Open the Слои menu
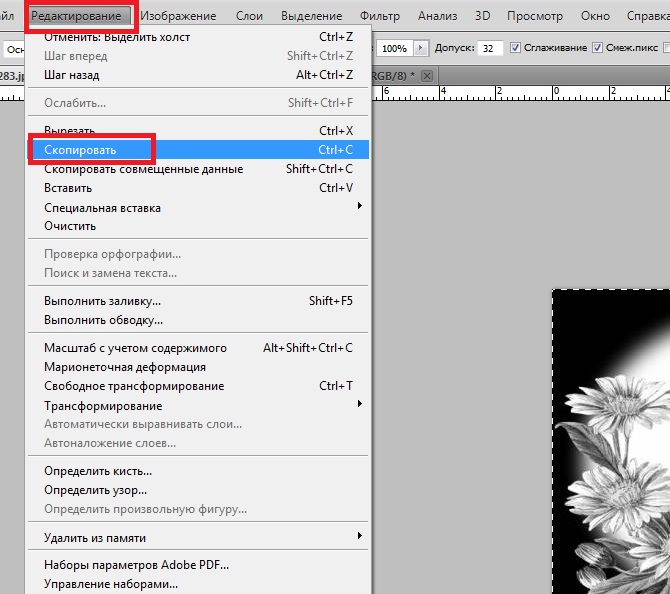This screenshot has width=670, height=594. (x=249, y=16)
